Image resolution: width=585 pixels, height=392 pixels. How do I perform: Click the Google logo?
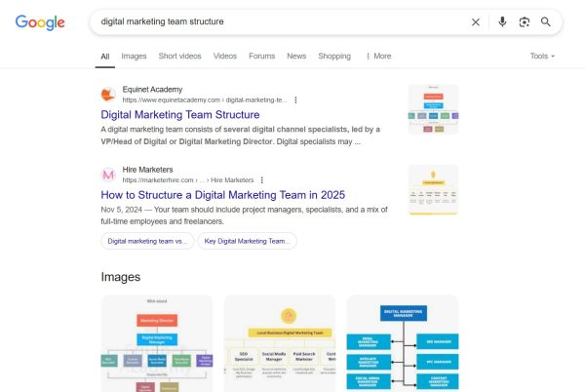pos(40,22)
